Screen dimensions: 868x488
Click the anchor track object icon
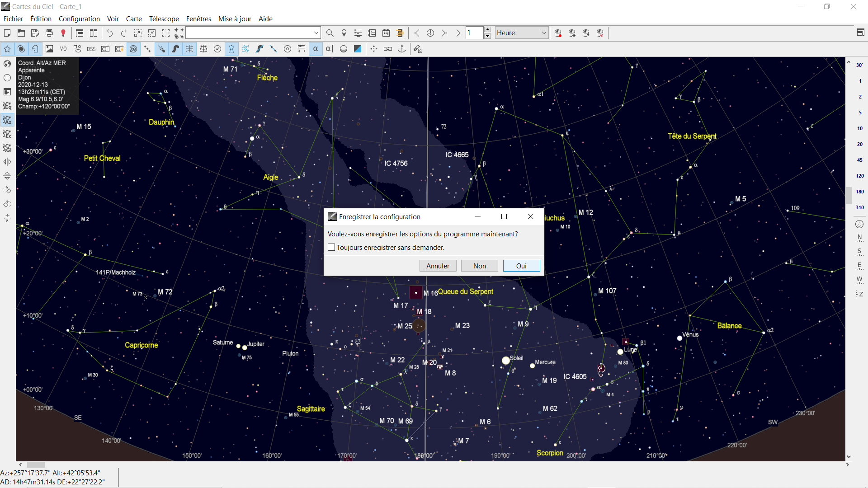[402, 49]
